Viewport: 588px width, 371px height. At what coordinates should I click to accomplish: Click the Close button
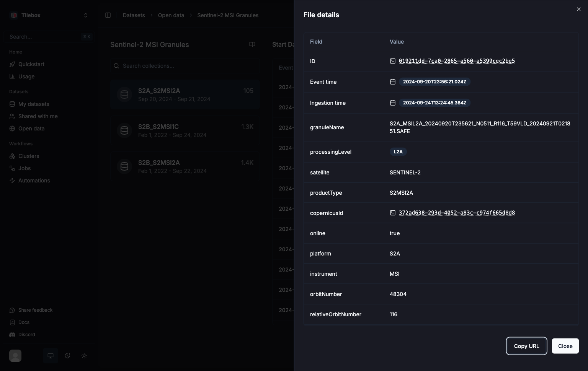[x=565, y=346]
